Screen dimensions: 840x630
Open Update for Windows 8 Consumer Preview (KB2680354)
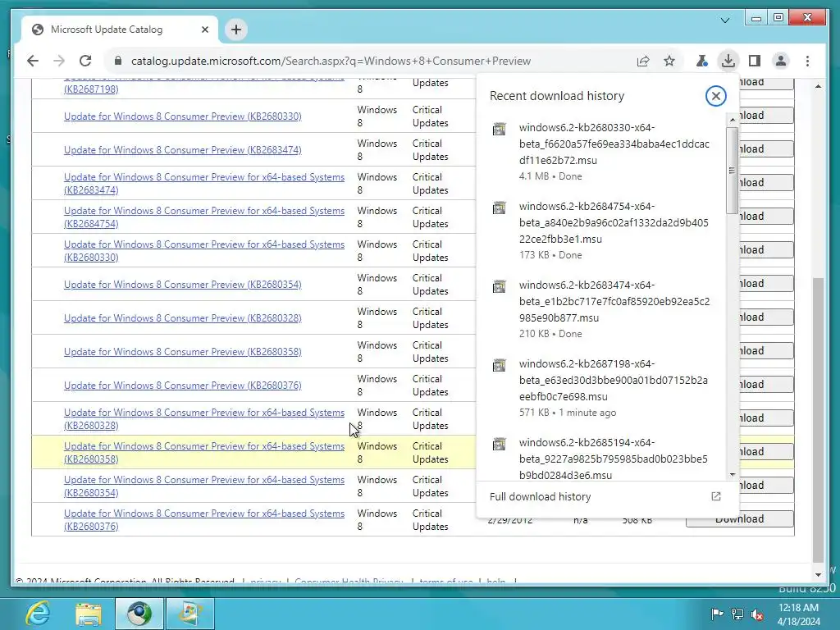click(x=183, y=285)
